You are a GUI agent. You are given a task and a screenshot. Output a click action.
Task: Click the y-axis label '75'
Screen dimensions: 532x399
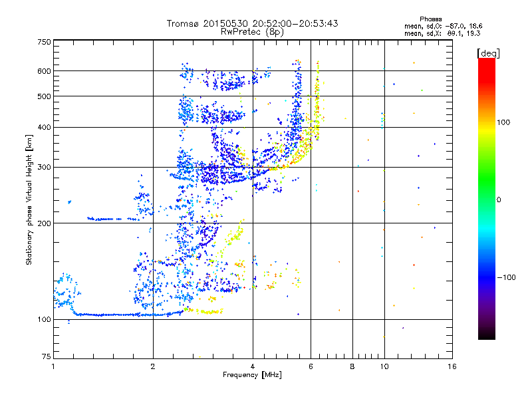(x=47, y=356)
